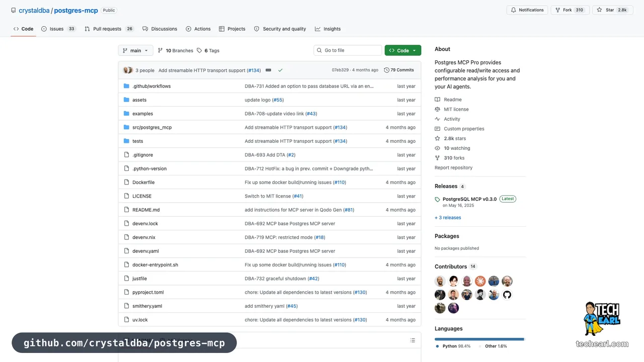Click the Custom properties icon
Viewport: 644px width, 362px height.
pos(438,129)
